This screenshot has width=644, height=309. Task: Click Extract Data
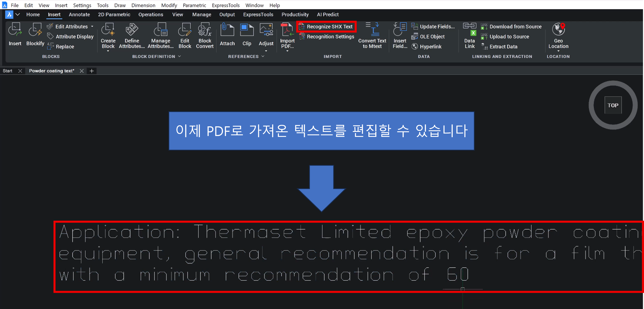click(x=503, y=46)
